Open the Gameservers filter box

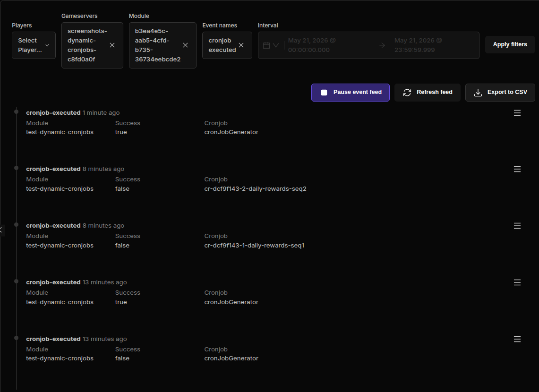pos(92,45)
